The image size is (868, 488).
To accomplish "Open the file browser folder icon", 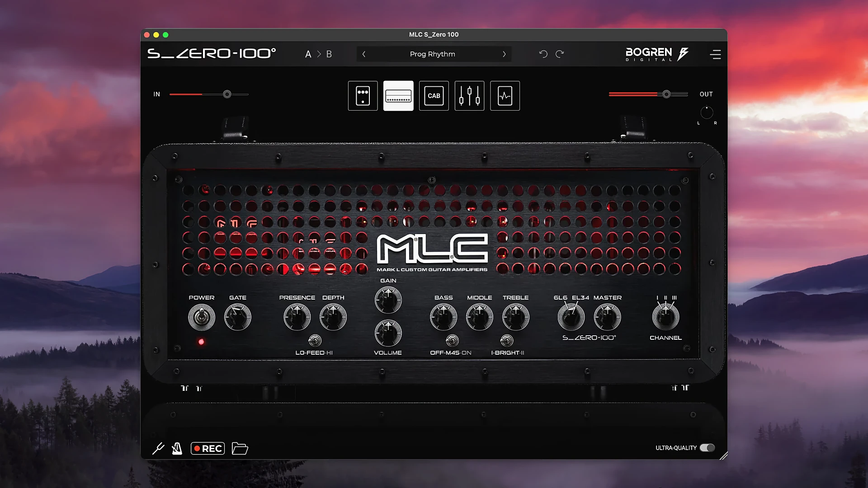I will [240, 448].
